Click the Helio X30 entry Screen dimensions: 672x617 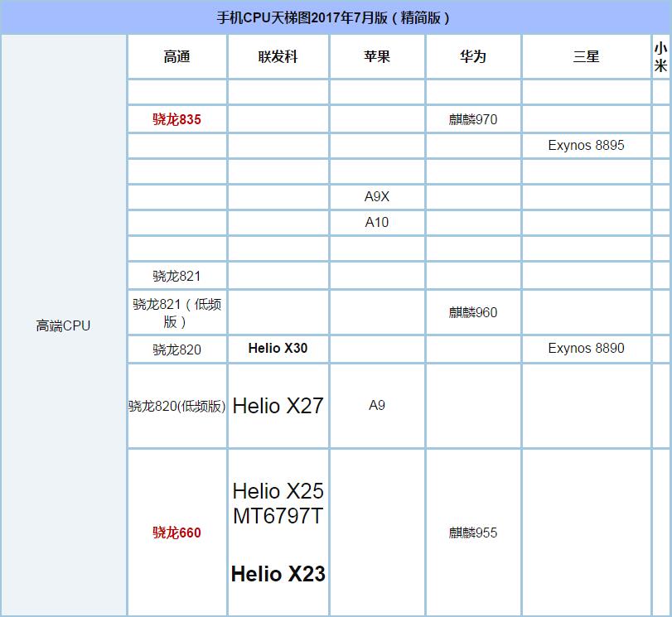(278, 349)
